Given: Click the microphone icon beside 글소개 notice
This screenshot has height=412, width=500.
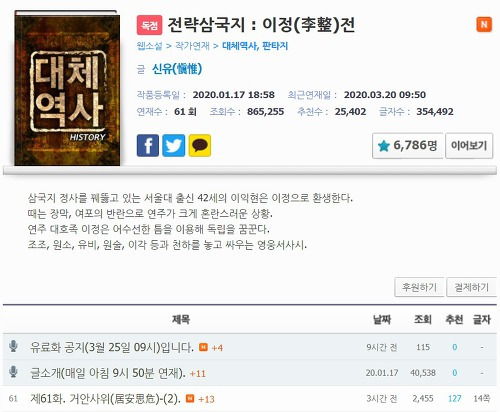Looking at the screenshot, I should 13,372.
